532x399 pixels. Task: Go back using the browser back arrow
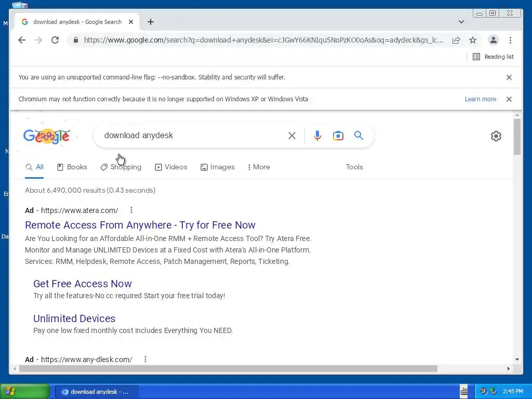pos(22,40)
